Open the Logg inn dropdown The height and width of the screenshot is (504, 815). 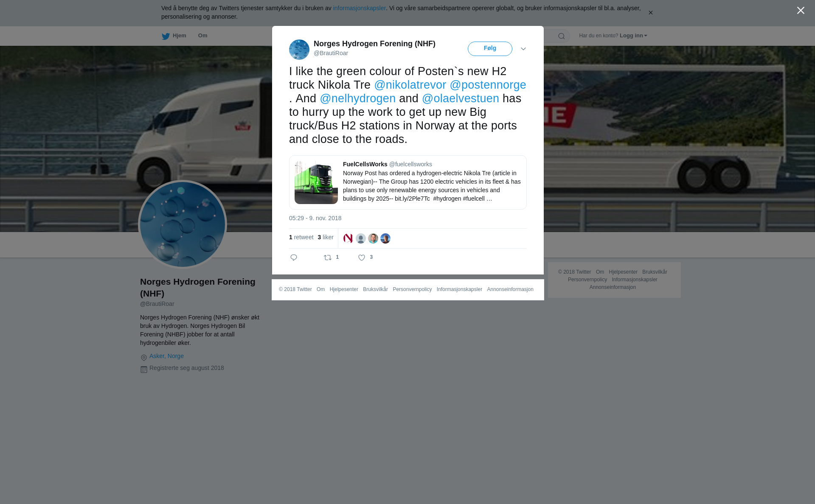(633, 36)
